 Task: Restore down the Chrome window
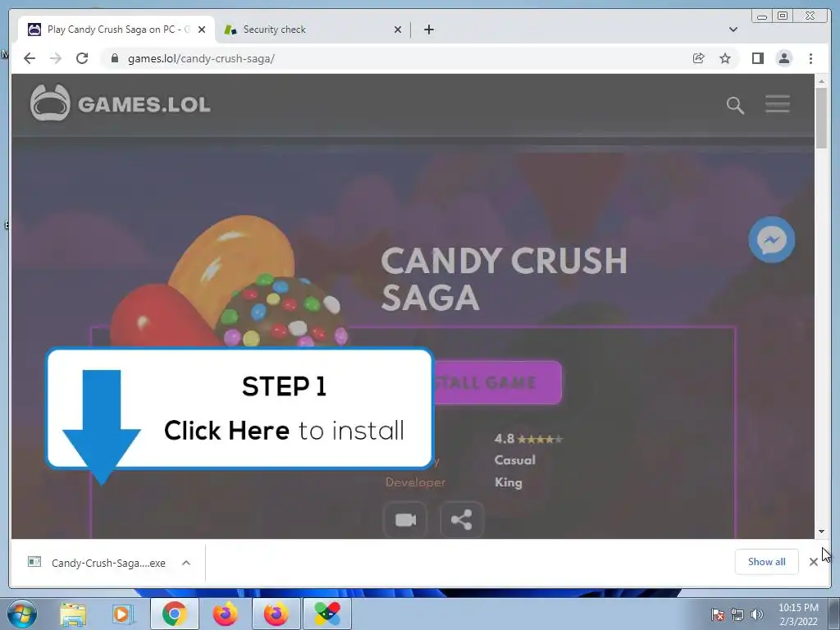click(783, 16)
